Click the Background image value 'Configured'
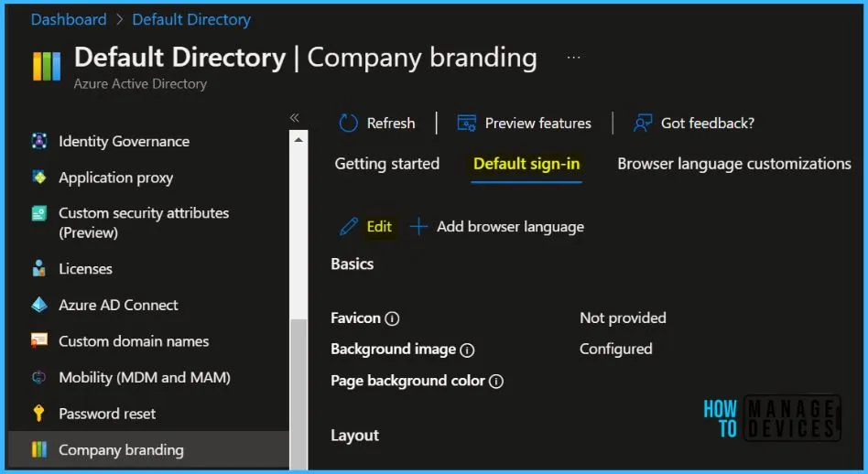The image size is (868, 474). pos(615,349)
